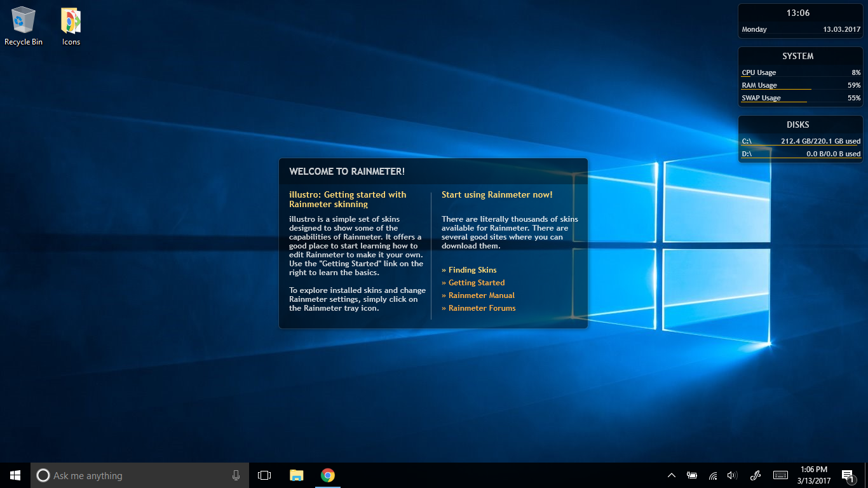868x488 pixels.
Task: Click the SWAP Usage progress bar
Action: (x=801, y=102)
